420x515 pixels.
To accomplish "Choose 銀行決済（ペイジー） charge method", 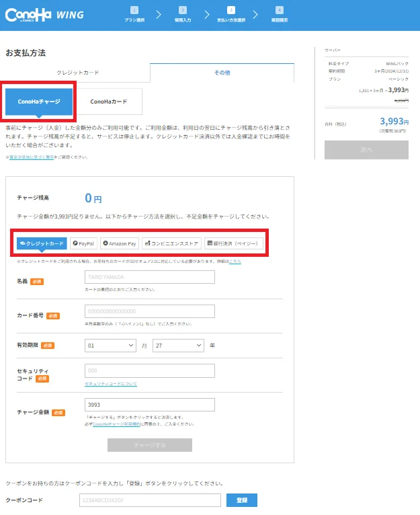I will point(233,243).
